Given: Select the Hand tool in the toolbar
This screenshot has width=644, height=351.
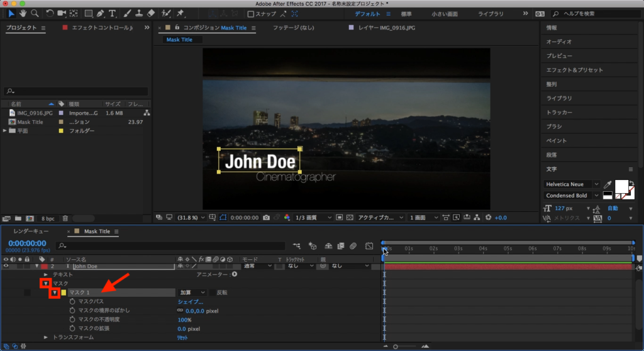Looking at the screenshot, I should pos(23,13).
